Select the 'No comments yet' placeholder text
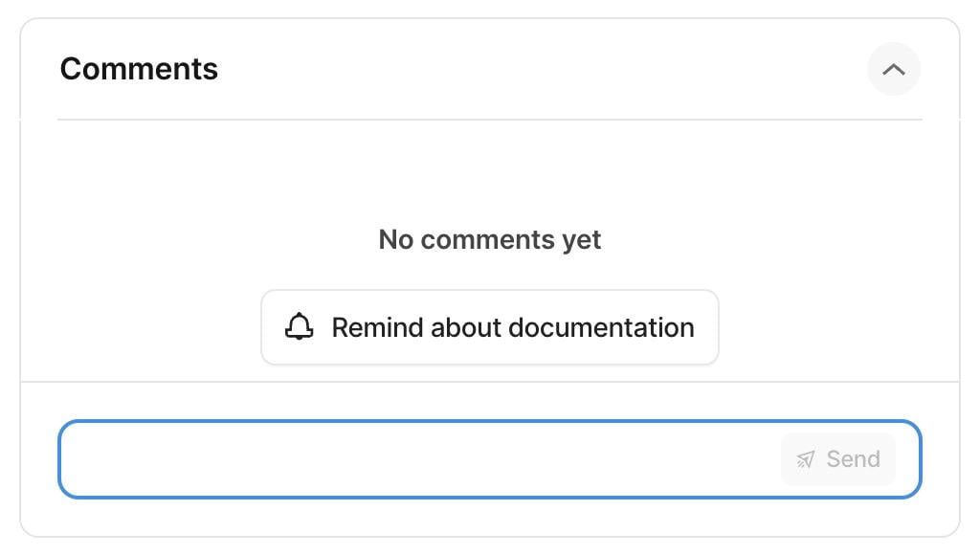The width and height of the screenshot is (980, 555). click(489, 239)
